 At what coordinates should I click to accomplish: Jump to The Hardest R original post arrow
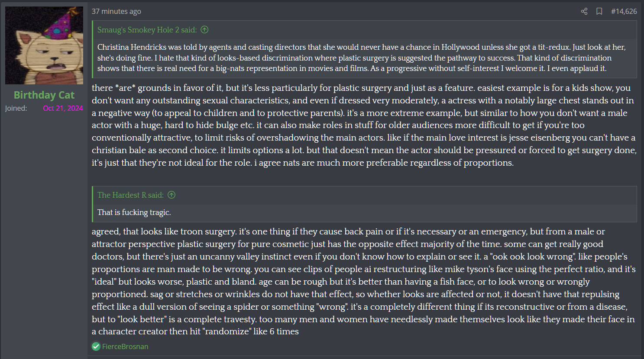(172, 195)
